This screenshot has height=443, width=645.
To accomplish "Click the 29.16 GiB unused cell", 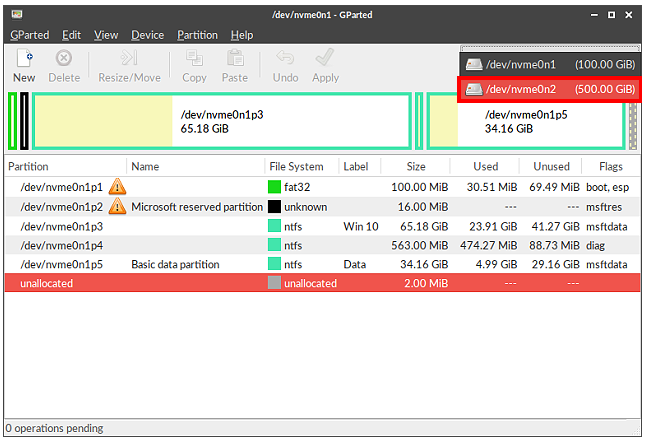I will pos(556,264).
